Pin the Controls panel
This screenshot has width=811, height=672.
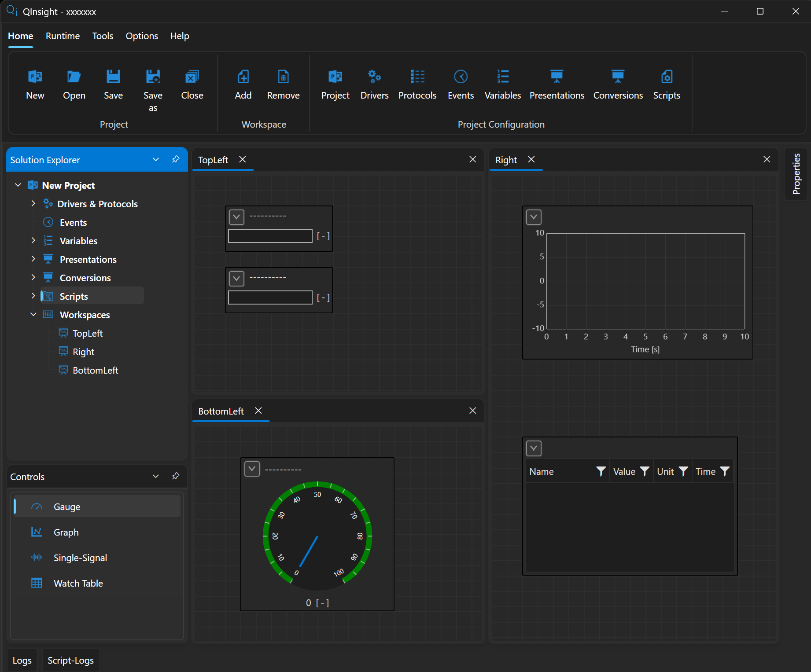(176, 476)
